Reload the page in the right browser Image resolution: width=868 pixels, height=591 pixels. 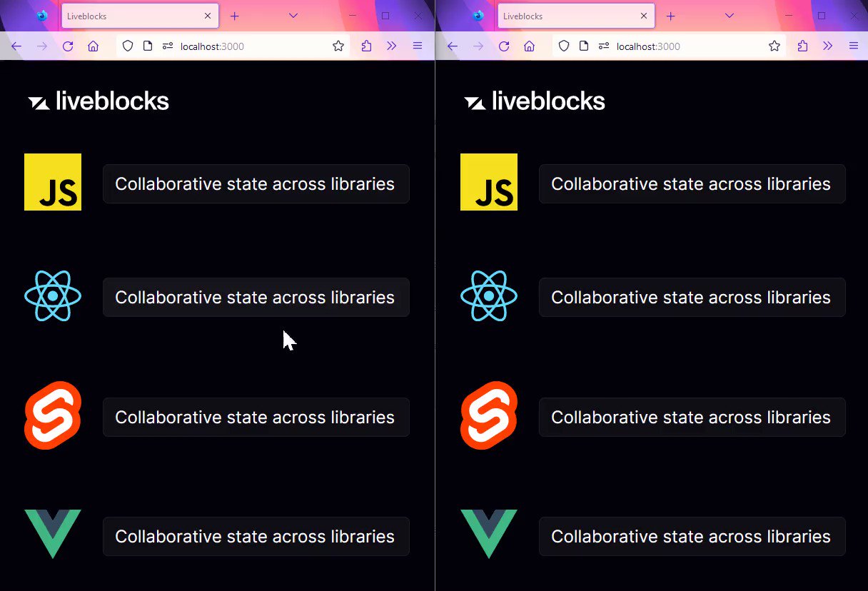click(504, 46)
